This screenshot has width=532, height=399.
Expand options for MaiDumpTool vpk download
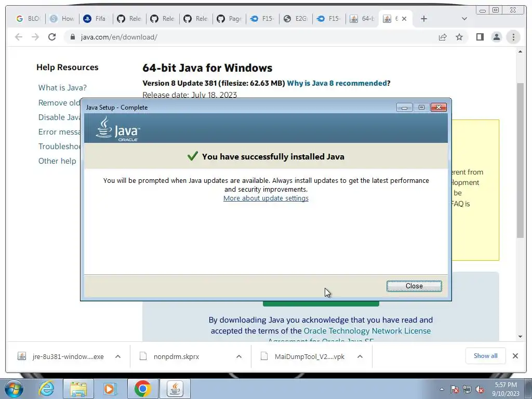pos(360,356)
